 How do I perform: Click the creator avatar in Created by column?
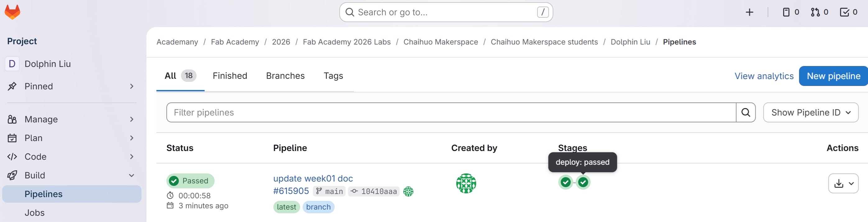click(466, 183)
